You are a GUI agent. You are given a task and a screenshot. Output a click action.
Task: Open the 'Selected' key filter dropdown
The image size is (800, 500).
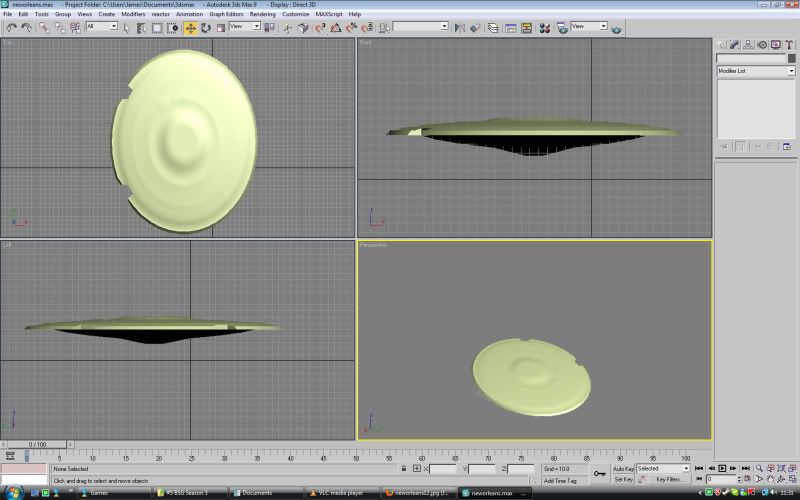[x=686, y=468]
